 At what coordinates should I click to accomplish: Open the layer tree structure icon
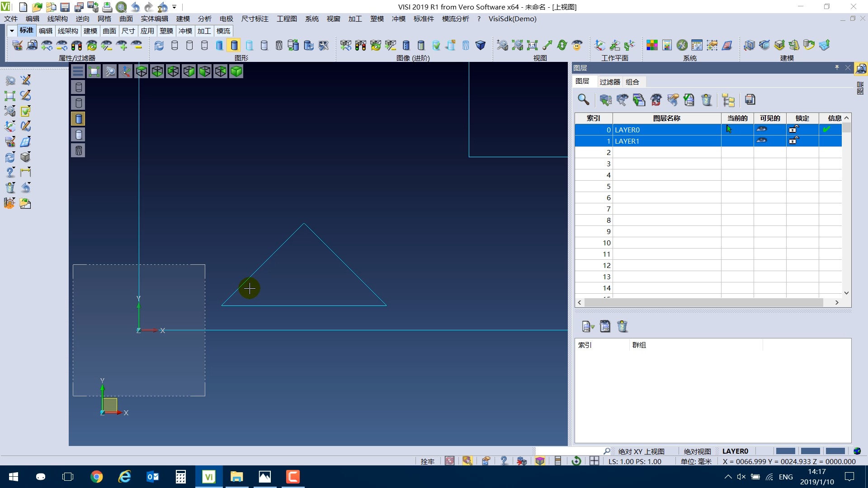coord(728,100)
